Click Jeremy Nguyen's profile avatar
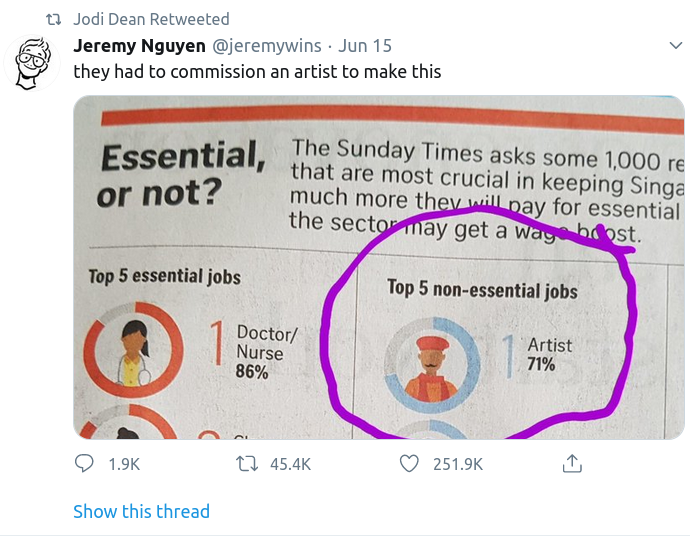This screenshot has height=540, width=690. [36, 62]
